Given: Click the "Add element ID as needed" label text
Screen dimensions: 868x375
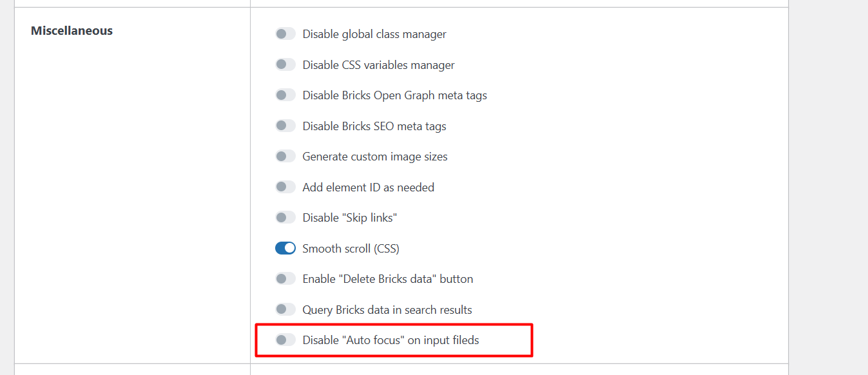Looking at the screenshot, I should pos(369,187).
